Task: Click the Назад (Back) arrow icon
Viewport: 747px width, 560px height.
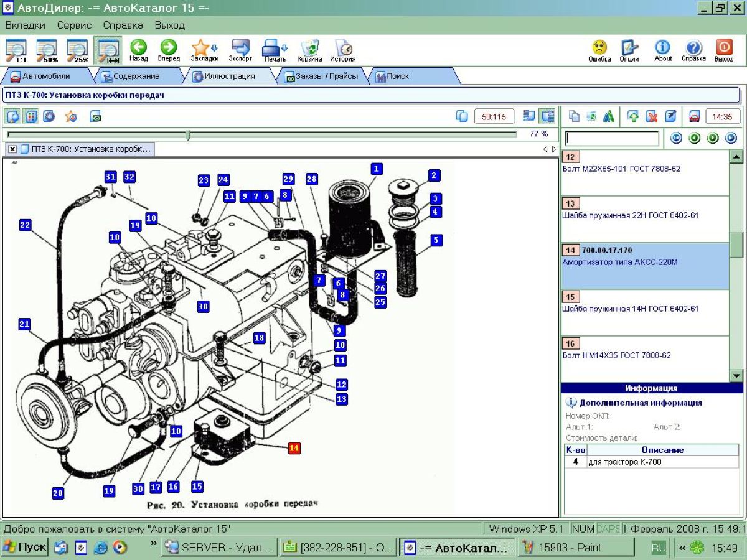Action: [138, 50]
